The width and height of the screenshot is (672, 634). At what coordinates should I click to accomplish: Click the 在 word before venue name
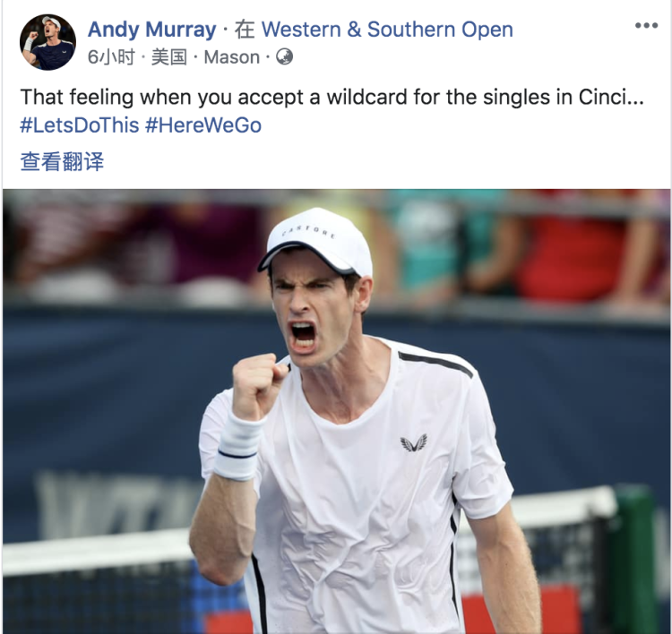[x=245, y=30]
